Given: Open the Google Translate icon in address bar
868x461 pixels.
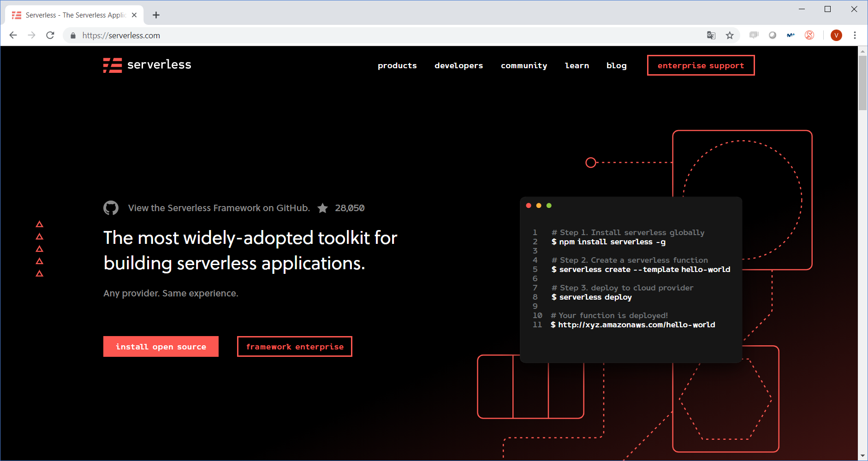Looking at the screenshot, I should 711,35.
